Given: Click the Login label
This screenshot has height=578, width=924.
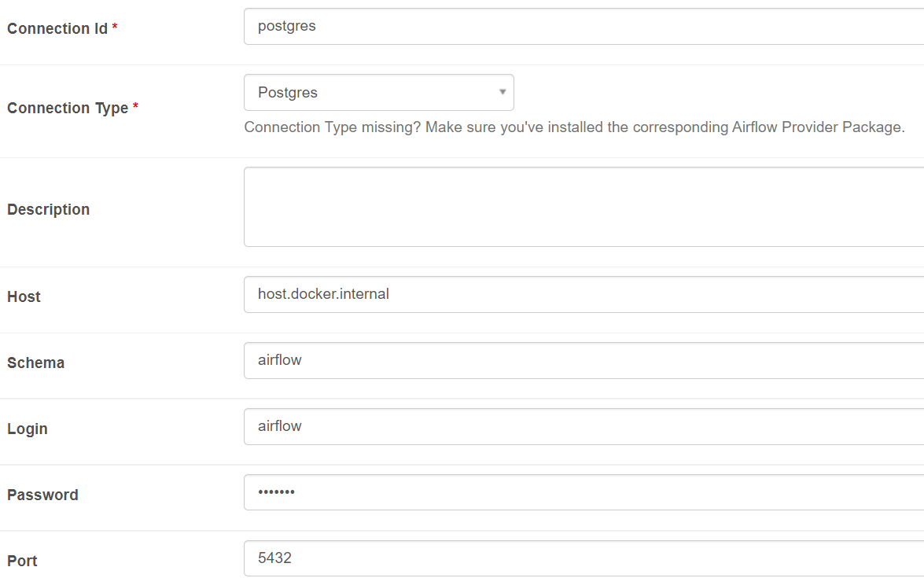Looking at the screenshot, I should (x=27, y=429).
